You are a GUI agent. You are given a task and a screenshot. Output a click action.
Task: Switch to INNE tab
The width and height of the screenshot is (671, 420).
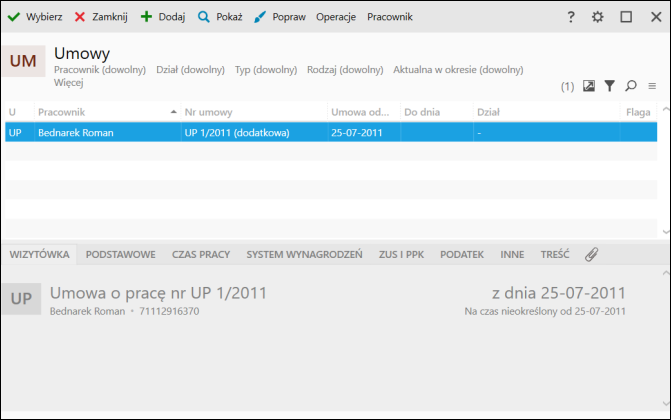pyautogui.click(x=512, y=255)
